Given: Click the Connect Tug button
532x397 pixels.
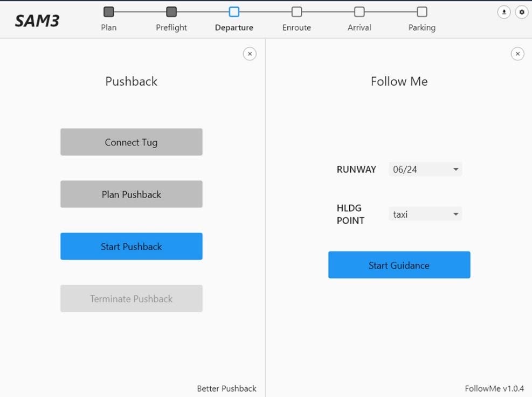Looking at the screenshot, I should tap(132, 142).
